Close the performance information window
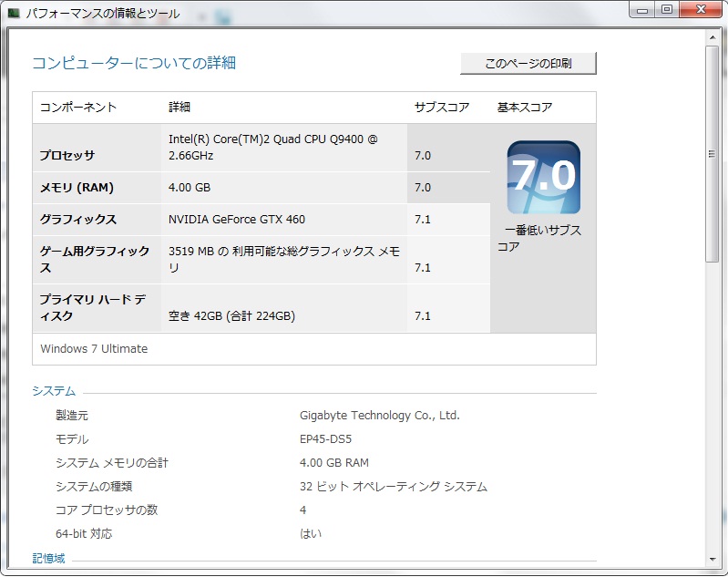The image size is (728, 577). click(x=701, y=10)
